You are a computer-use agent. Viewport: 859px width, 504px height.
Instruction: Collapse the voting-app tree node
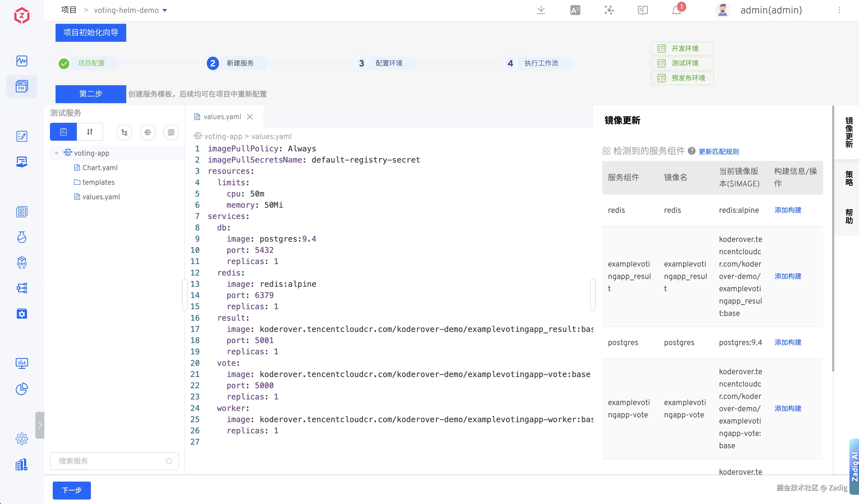pos(57,153)
